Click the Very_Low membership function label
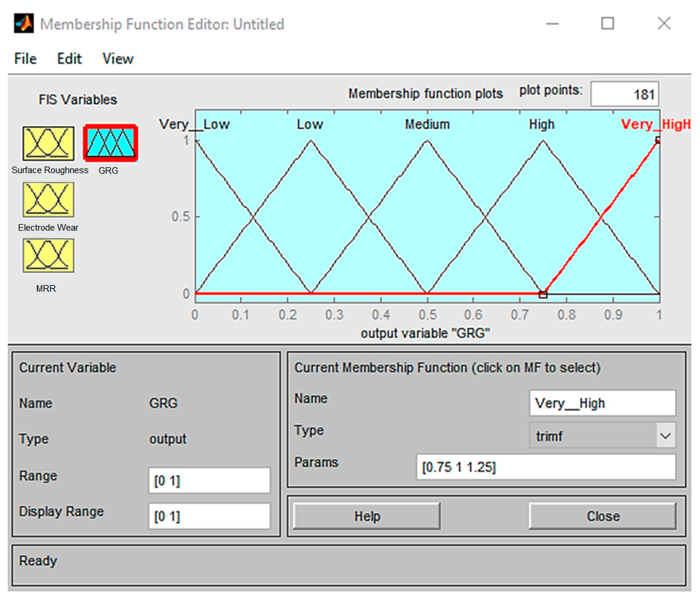 (194, 124)
